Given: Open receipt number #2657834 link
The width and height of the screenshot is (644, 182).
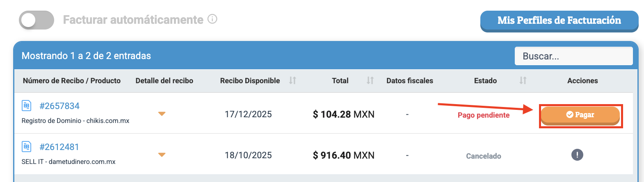Looking at the screenshot, I should coord(59,106).
